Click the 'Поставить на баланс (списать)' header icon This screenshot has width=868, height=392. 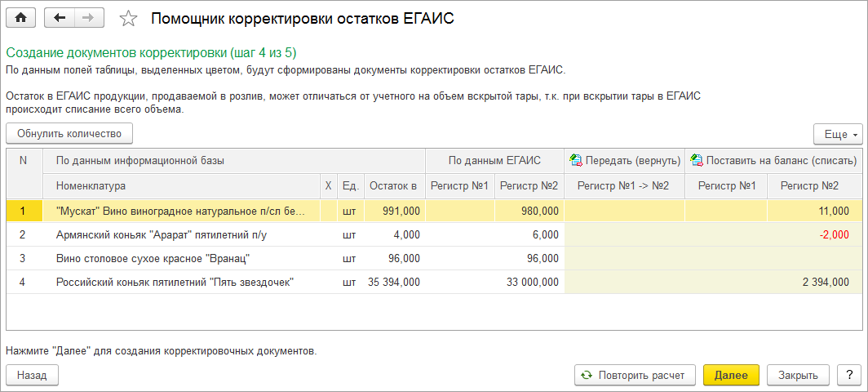pyautogui.click(x=696, y=161)
